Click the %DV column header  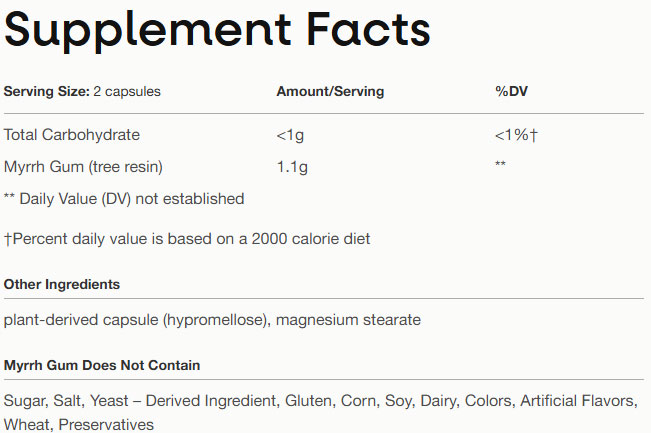[x=511, y=92]
